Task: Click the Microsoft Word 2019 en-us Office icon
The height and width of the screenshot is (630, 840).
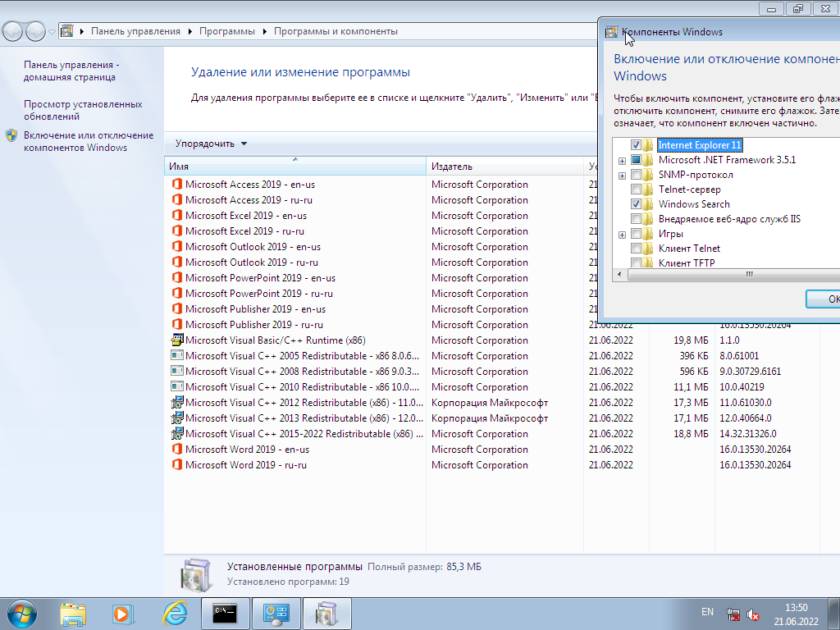Action: 177,449
